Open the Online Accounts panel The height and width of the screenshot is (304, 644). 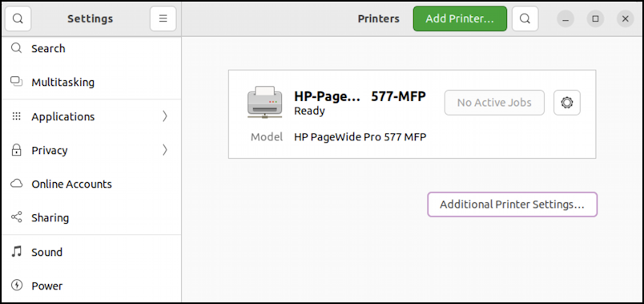(x=91, y=184)
